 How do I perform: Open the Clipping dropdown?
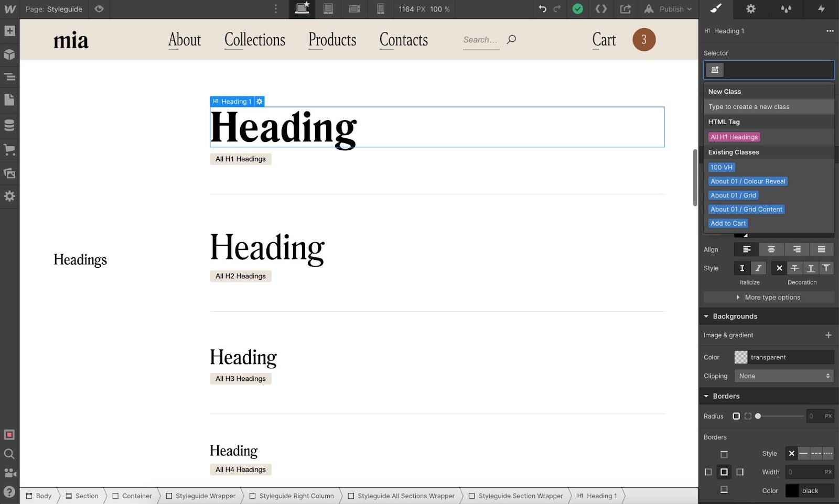[x=783, y=376]
